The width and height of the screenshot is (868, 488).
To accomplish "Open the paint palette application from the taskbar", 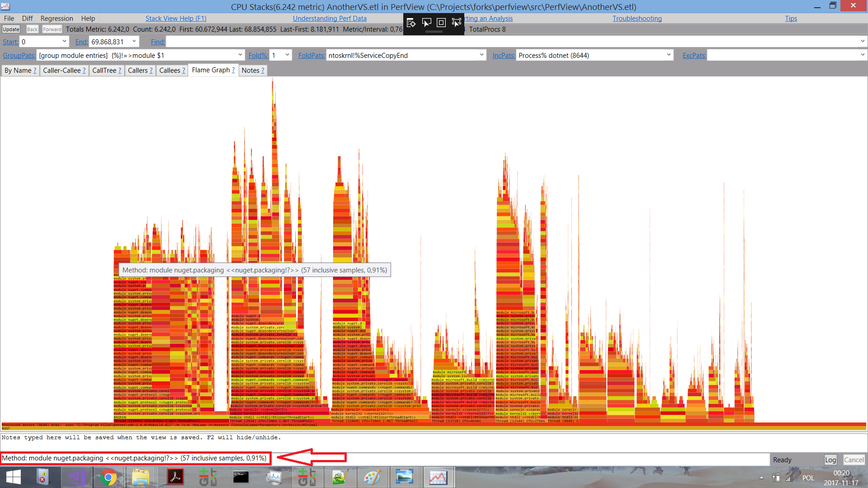I will coord(373,477).
